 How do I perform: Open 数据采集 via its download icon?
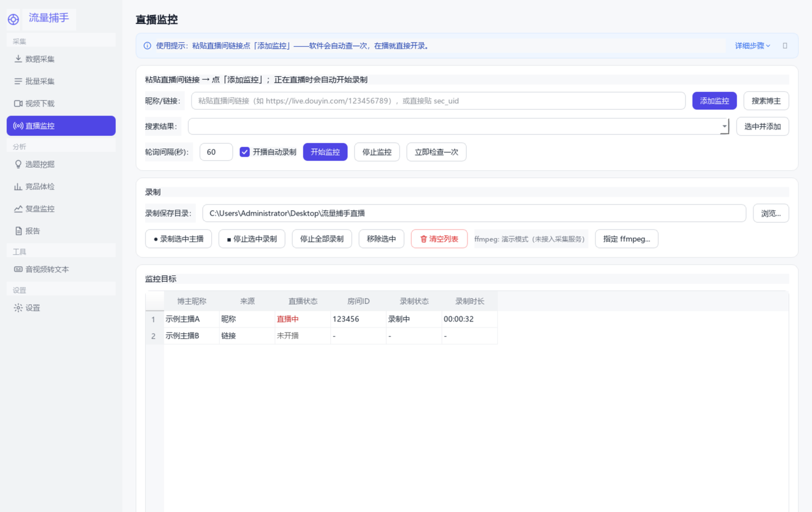pyautogui.click(x=18, y=59)
